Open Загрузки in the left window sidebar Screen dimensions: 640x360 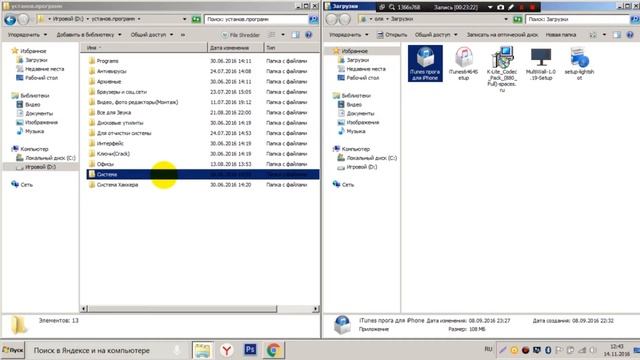click(x=36, y=60)
